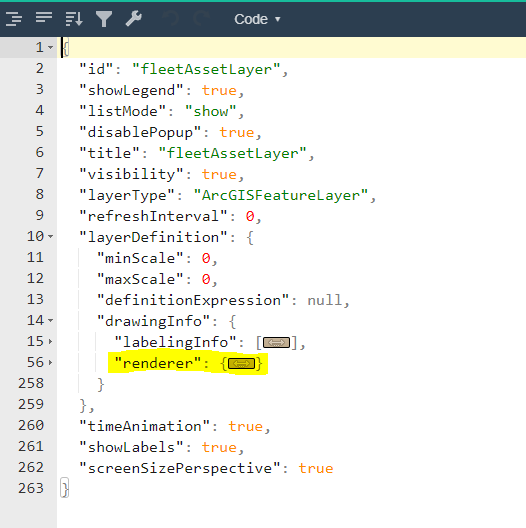The image size is (526, 528).
Task: Click the compact JSON icon
Action: click(44, 19)
